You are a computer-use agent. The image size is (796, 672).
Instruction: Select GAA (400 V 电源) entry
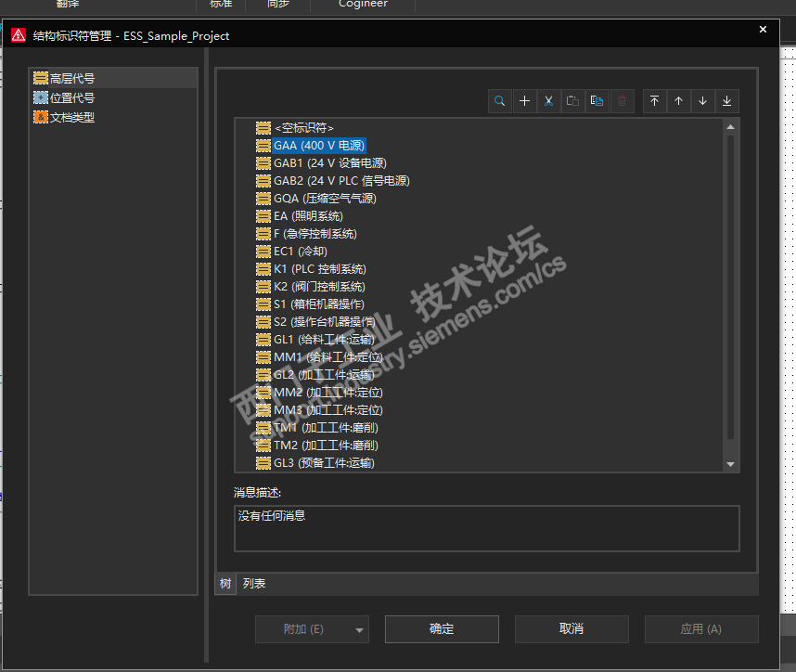coord(319,146)
